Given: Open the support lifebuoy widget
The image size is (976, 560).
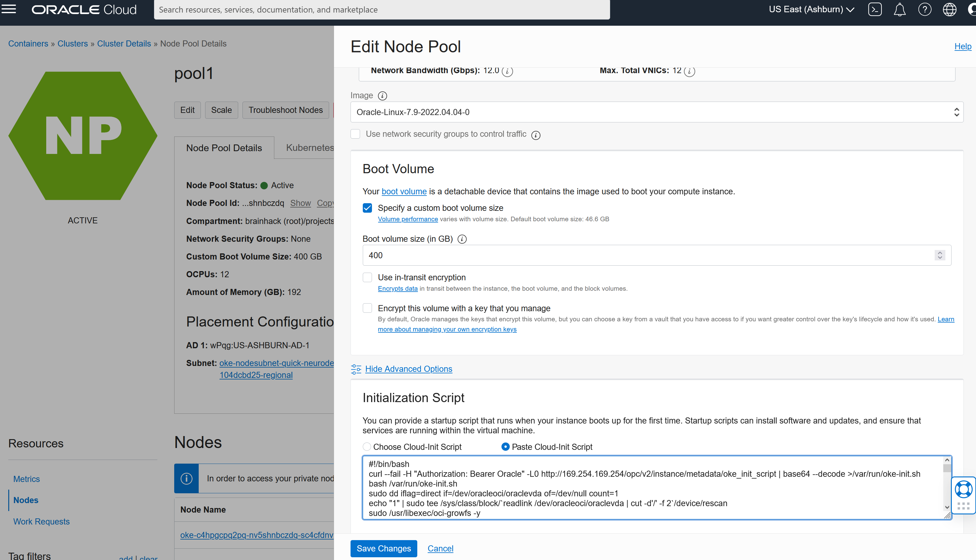Looking at the screenshot, I should 964,490.
